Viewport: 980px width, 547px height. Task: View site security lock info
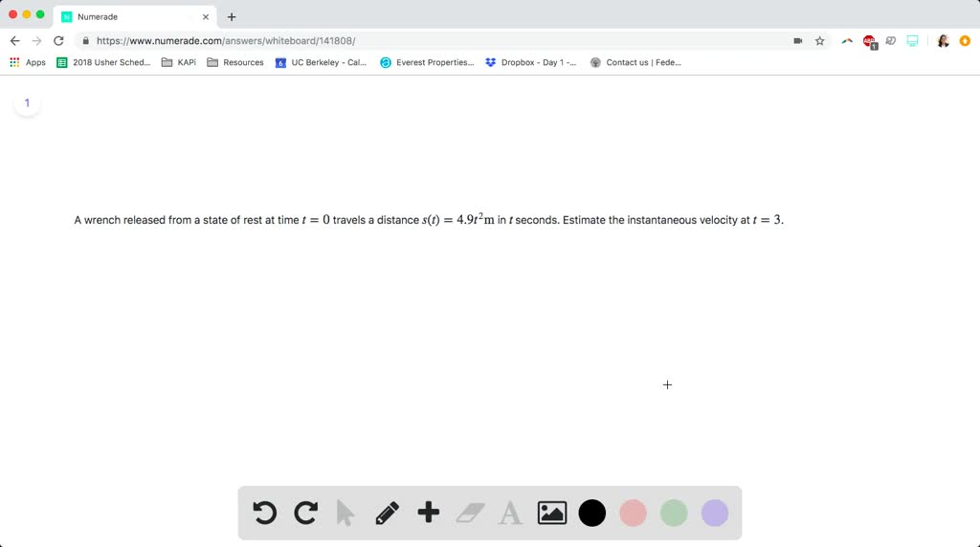click(85, 40)
